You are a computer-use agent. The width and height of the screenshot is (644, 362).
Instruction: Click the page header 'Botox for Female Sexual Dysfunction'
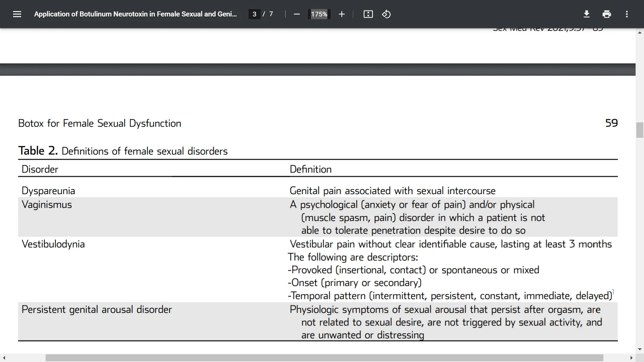pyautogui.click(x=100, y=123)
